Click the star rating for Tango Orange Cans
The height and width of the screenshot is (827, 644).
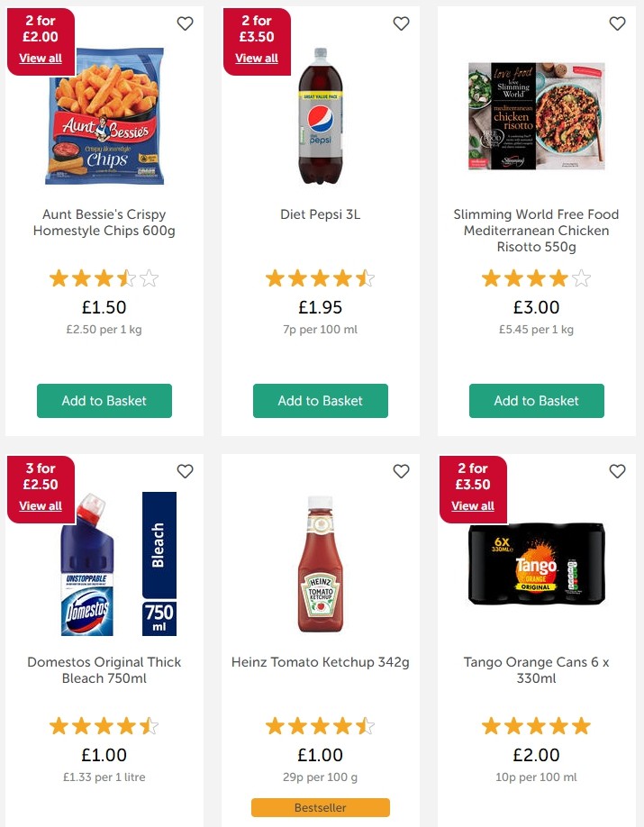click(537, 726)
